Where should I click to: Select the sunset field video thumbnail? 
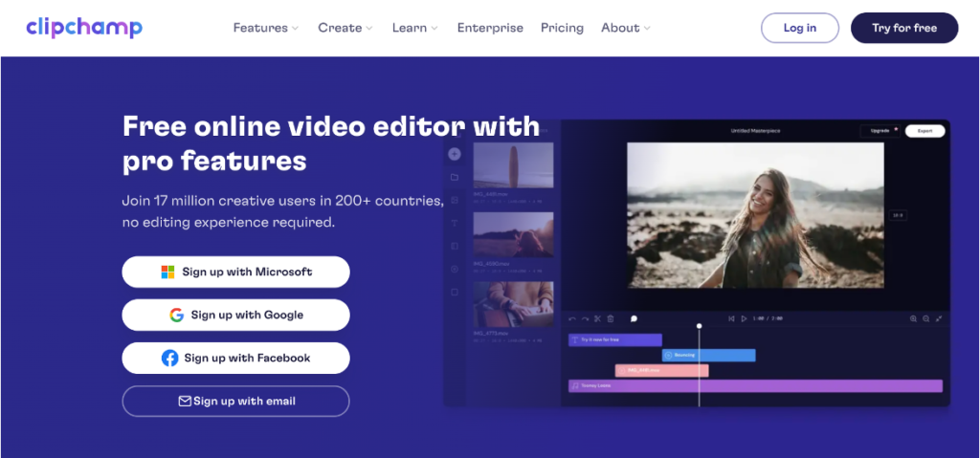(513, 234)
